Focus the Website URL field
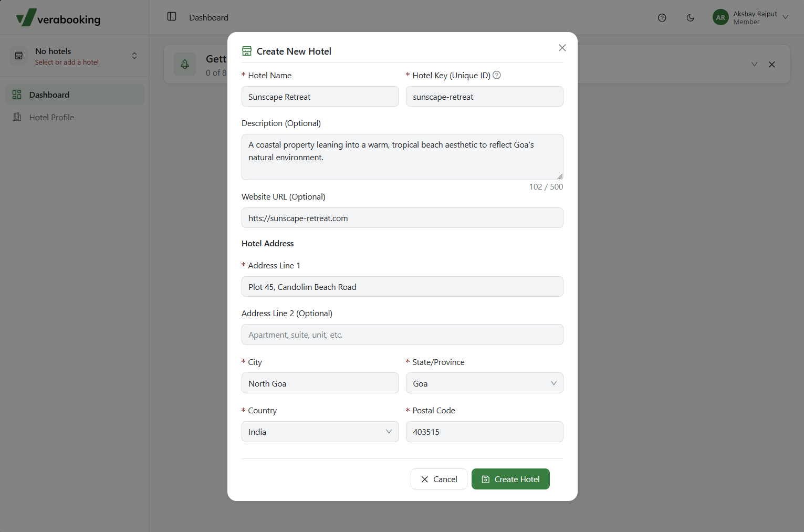Image resolution: width=804 pixels, height=532 pixels. pos(402,218)
